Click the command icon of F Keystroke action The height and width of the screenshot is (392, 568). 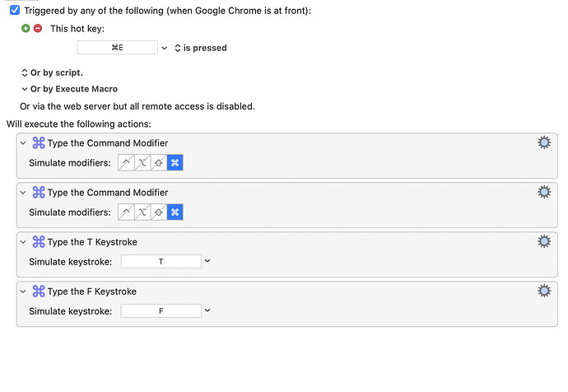pos(38,292)
